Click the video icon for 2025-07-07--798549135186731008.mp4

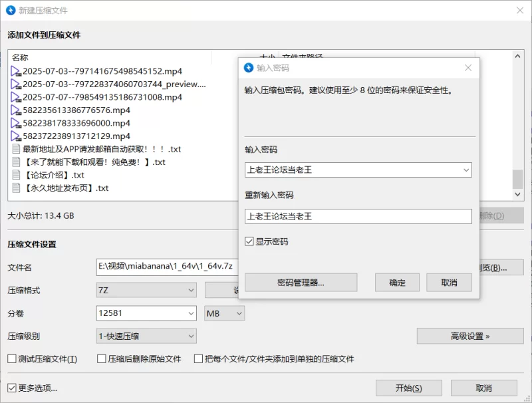[x=16, y=97]
